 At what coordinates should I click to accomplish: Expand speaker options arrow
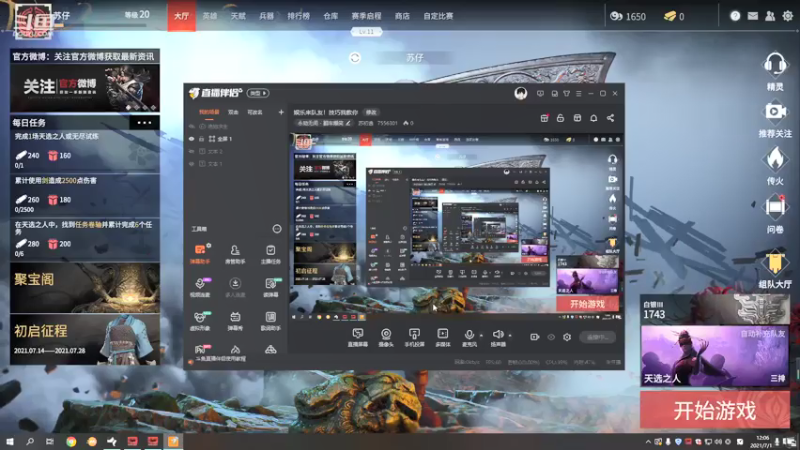click(510, 336)
